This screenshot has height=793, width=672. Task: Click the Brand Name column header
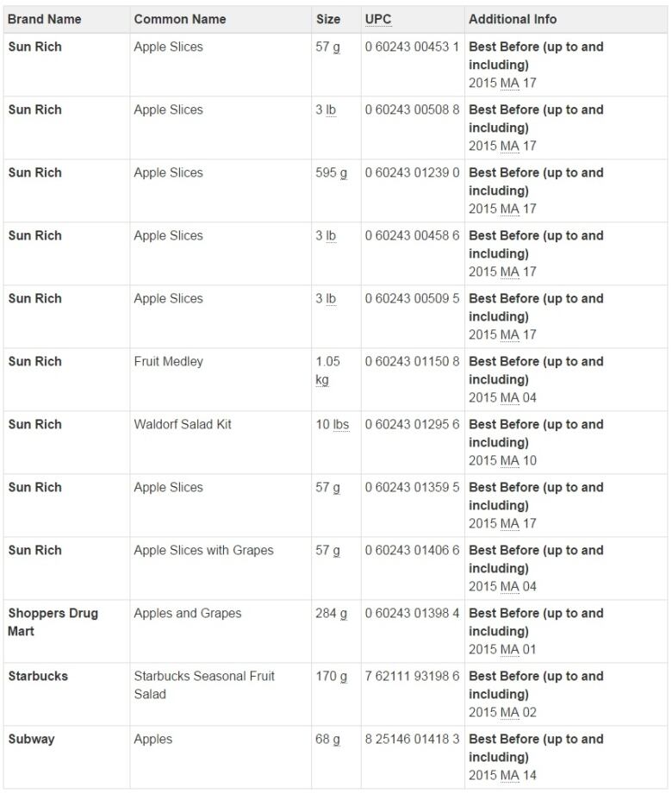click(x=45, y=19)
